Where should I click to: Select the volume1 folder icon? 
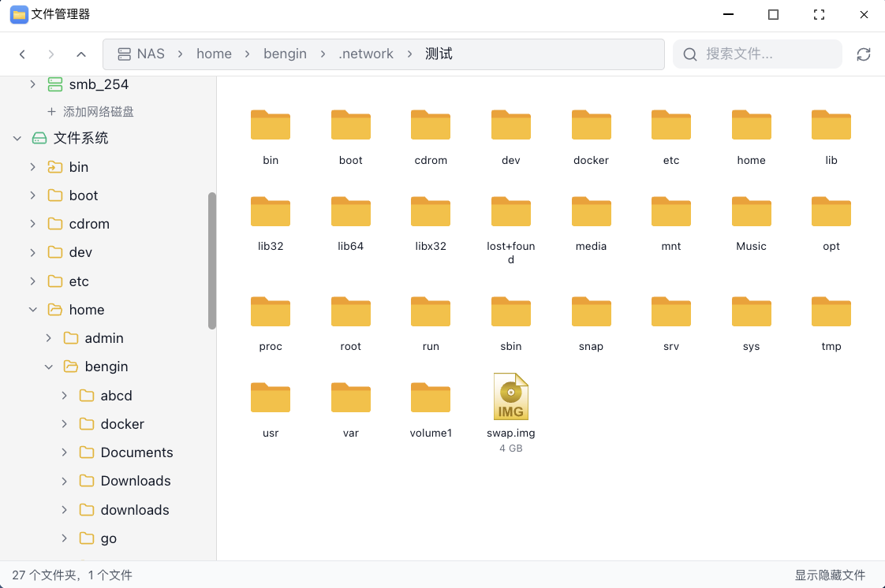431,397
